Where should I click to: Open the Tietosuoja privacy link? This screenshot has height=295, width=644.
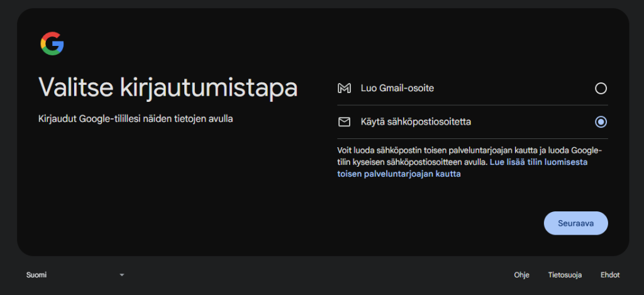coord(564,275)
